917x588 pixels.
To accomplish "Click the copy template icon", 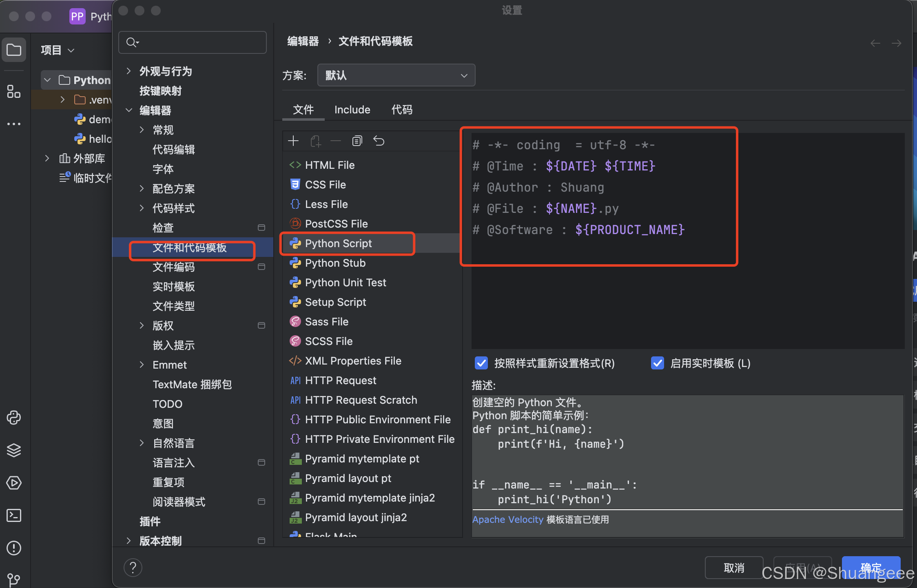I will (357, 141).
